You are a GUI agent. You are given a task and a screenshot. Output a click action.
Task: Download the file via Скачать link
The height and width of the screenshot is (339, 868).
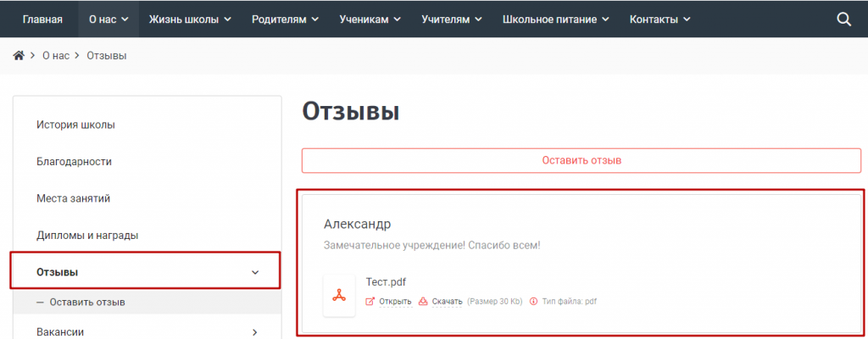pos(447,302)
